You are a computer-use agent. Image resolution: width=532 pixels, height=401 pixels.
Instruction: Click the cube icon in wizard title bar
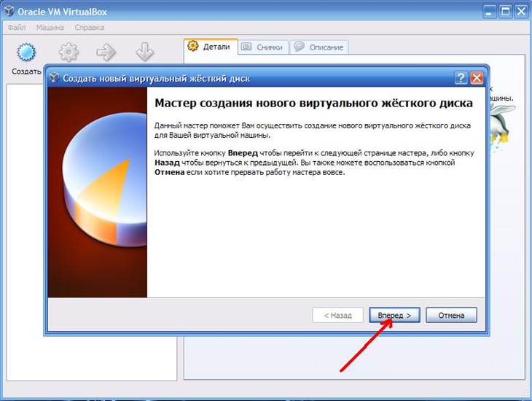coord(54,78)
